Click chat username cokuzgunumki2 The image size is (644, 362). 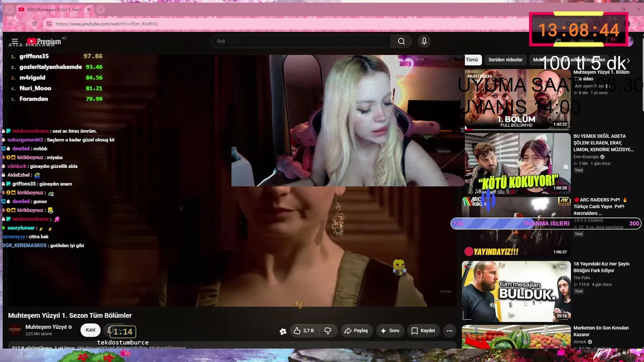point(25,140)
